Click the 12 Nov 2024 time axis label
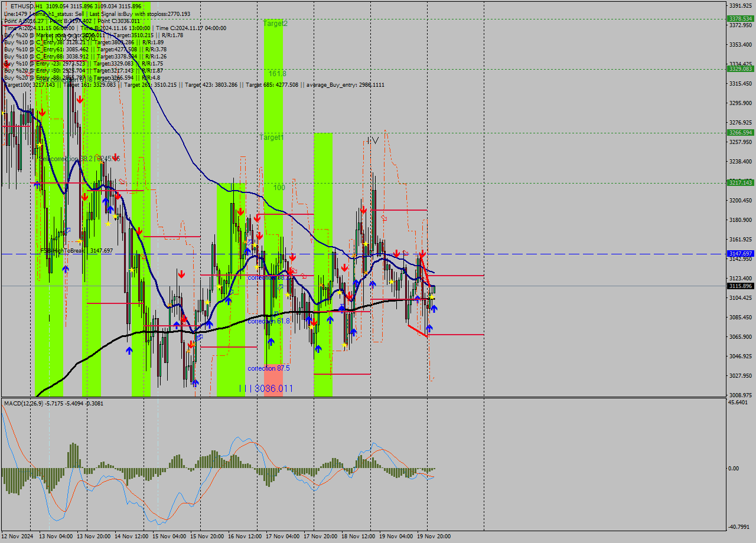This screenshot has width=756, height=543. coord(18,537)
